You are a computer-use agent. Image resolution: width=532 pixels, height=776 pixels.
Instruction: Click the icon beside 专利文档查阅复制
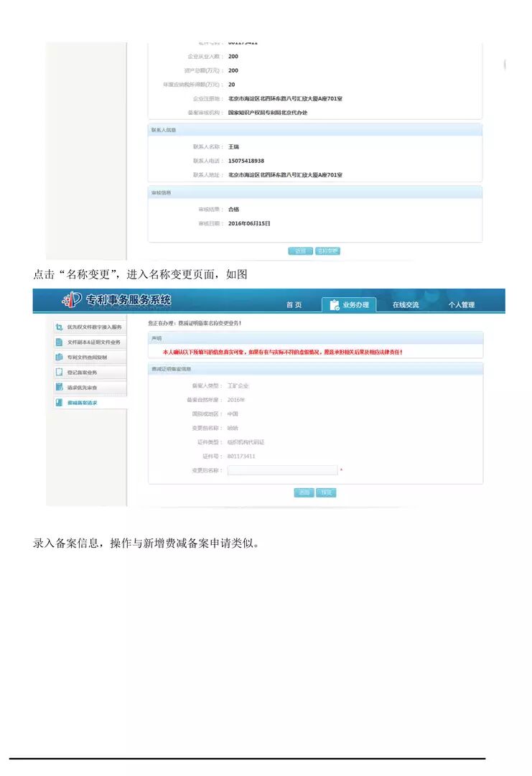click(x=59, y=357)
